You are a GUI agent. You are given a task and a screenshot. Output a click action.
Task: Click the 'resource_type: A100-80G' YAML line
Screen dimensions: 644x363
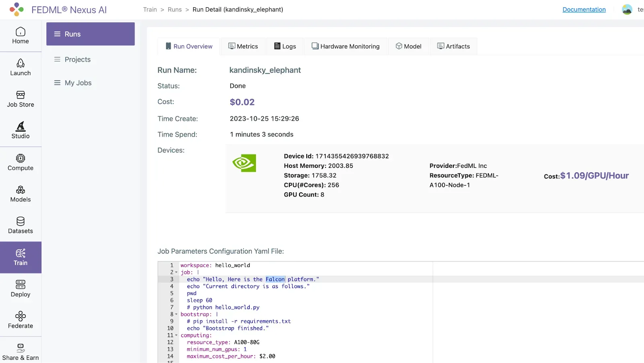point(223,342)
